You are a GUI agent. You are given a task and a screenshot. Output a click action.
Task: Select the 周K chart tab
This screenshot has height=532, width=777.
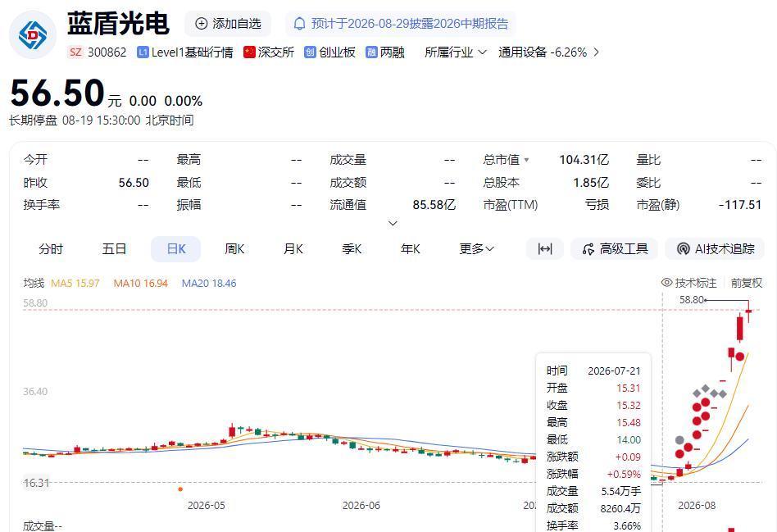tap(234, 249)
